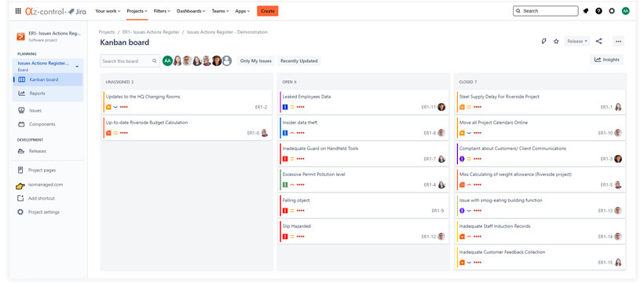The height and width of the screenshot is (287, 644).
Task: Open the Dashboards dropdown menu
Action: (191, 11)
